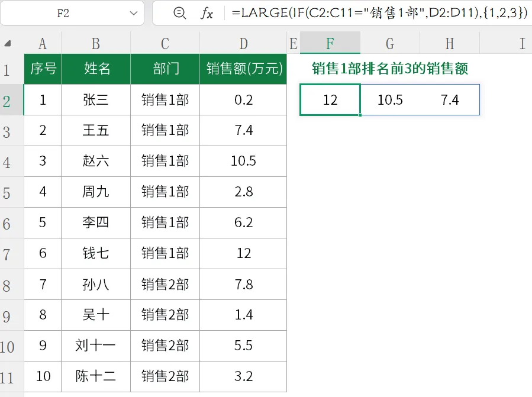Click the name cell 王五
Image resolution: width=532 pixels, height=397 pixels.
click(96, 130)
